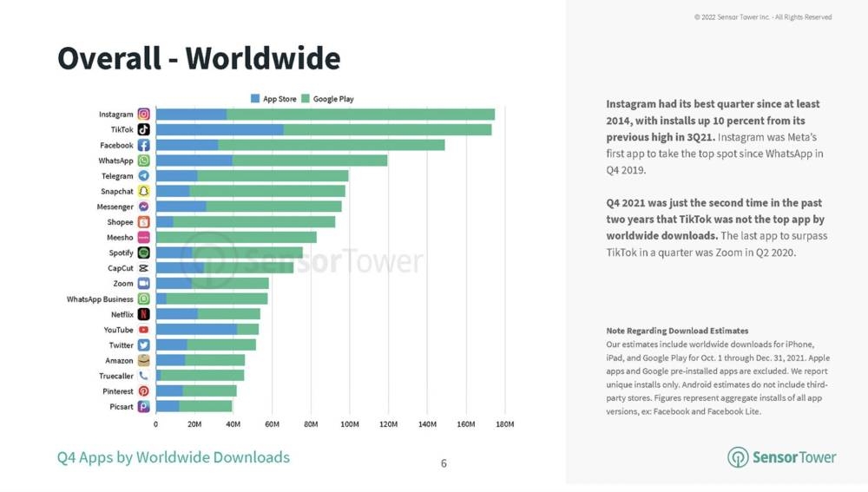Click the Truecaller phone icon
This screenshot has height=492, width=868.
coord(143,376)
